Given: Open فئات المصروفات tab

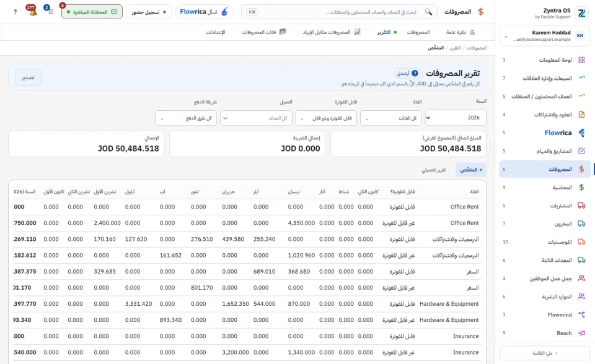Looking at the screenshot, I should [264, 32].
